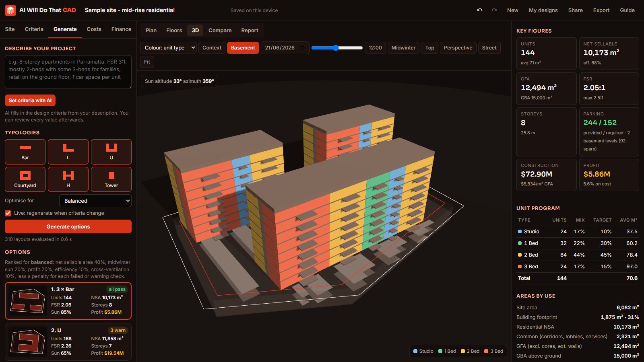Viewport: 644px width, 362px height.
Task: Select the H typology
Action: pyautogui.click(x=68, y=179)
